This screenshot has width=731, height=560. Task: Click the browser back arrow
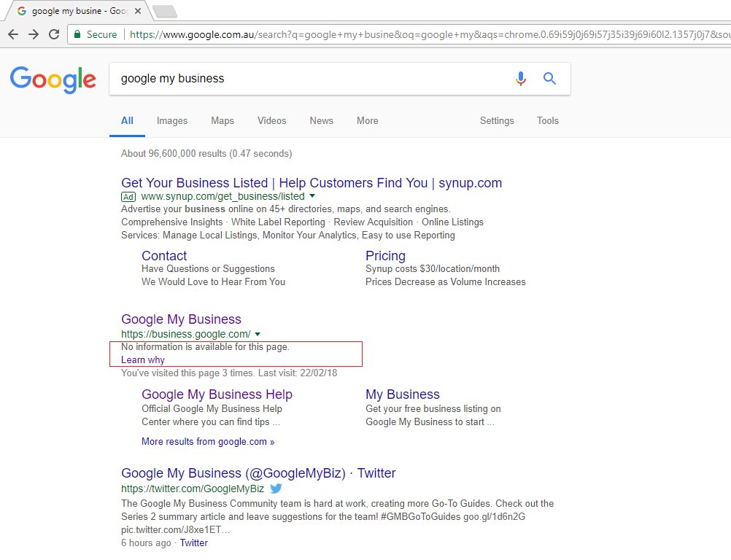tap(13, 34)
